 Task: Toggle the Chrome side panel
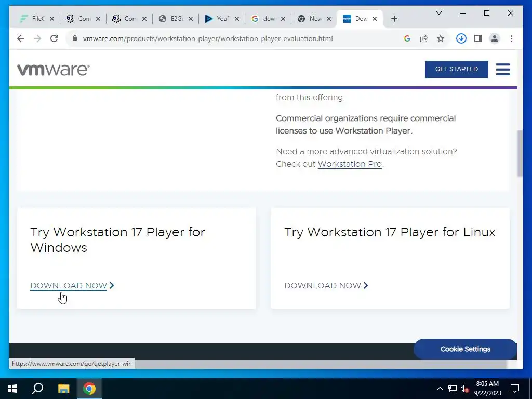[478, 38]
